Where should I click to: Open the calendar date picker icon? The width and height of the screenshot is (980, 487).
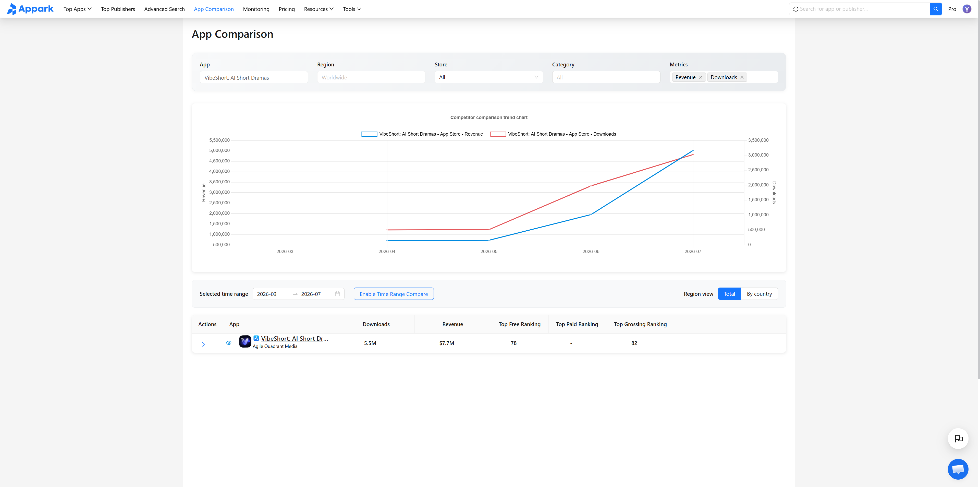337,294
